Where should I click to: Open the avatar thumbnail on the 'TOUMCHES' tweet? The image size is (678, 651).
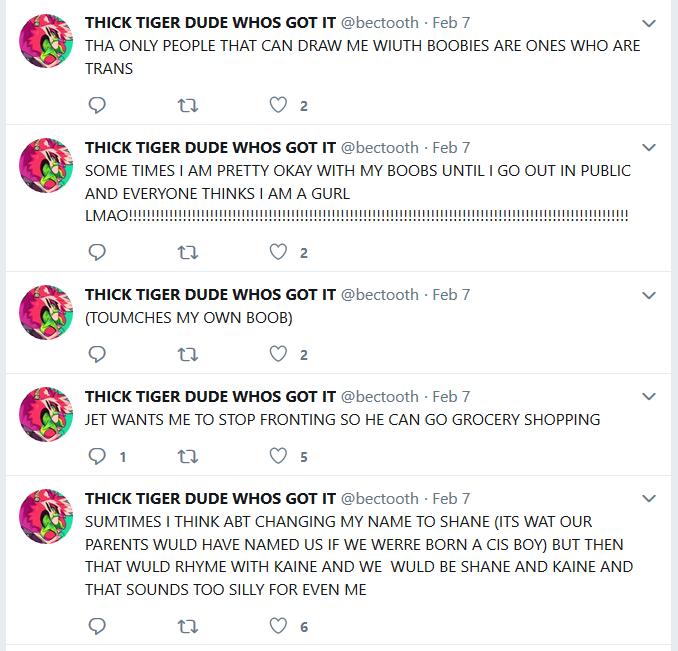click(46, 312)
